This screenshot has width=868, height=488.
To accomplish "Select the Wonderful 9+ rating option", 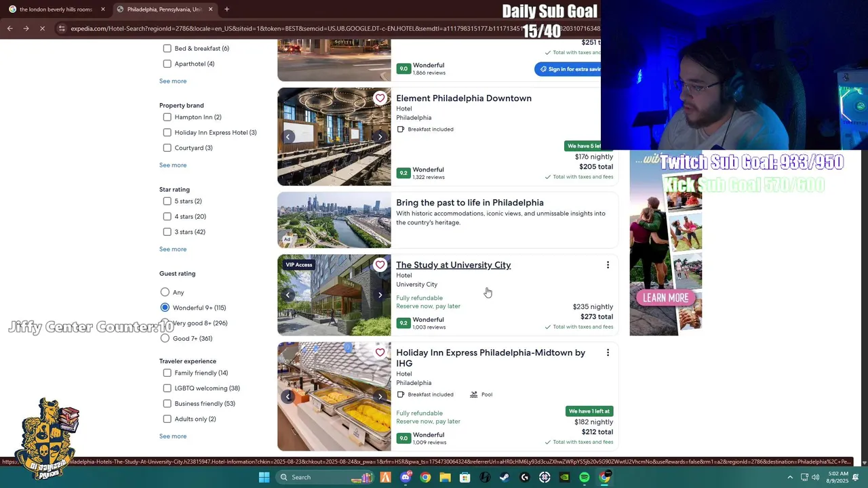I will [x=165, y=308].
